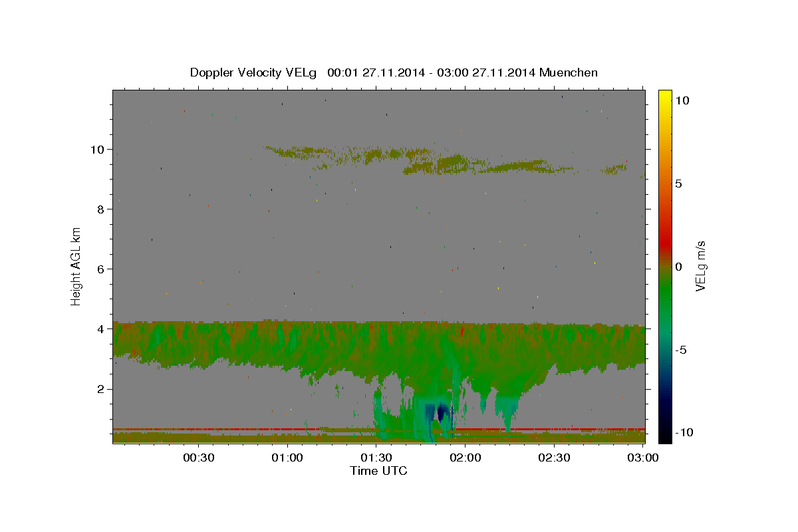
Task: Click the high cirrus cloud layer near 10 km
Action: point(446,161)
